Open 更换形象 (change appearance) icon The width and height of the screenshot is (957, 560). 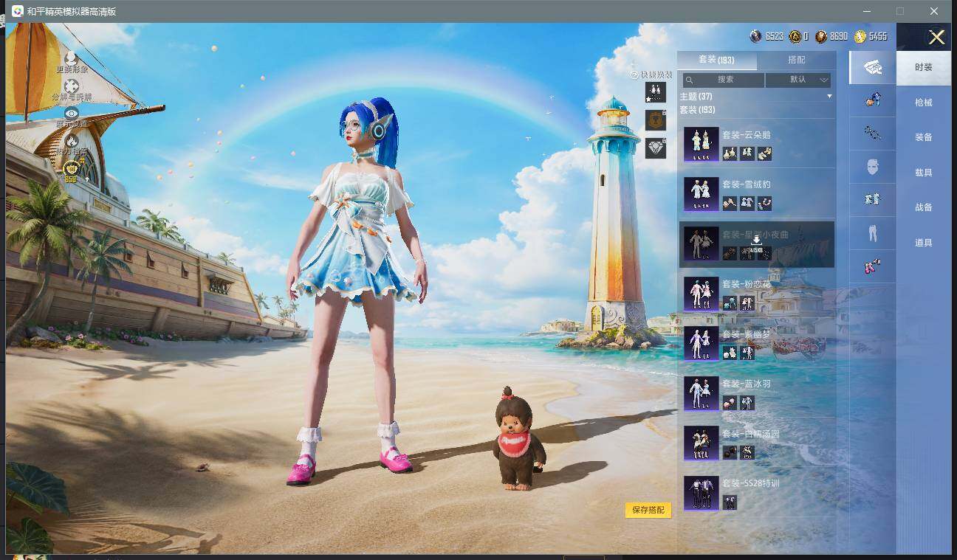[x=71, y=58]
